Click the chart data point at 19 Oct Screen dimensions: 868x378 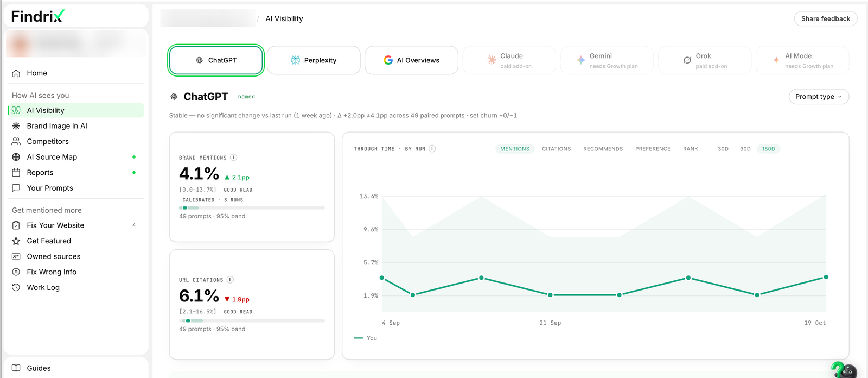point(826,277)
